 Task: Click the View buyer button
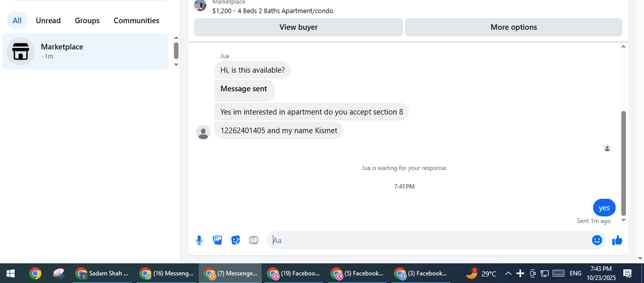[x=299, y=27]
